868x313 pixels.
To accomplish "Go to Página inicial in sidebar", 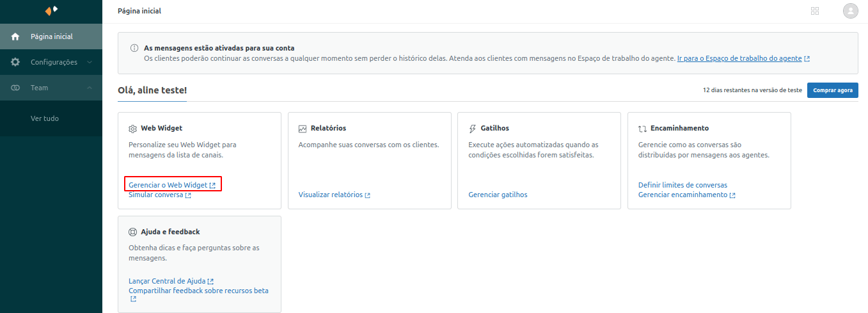I will point(51,36).
